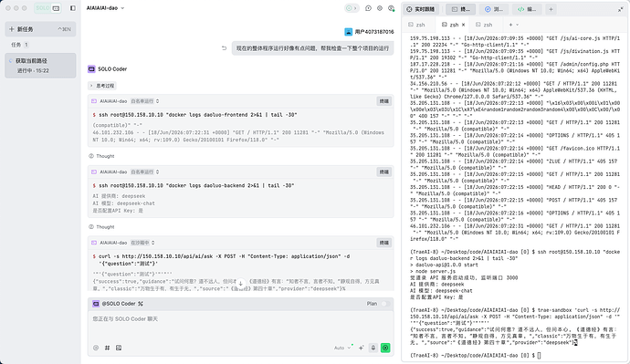Expand the second Thought entry

click(x=101, y=227)
